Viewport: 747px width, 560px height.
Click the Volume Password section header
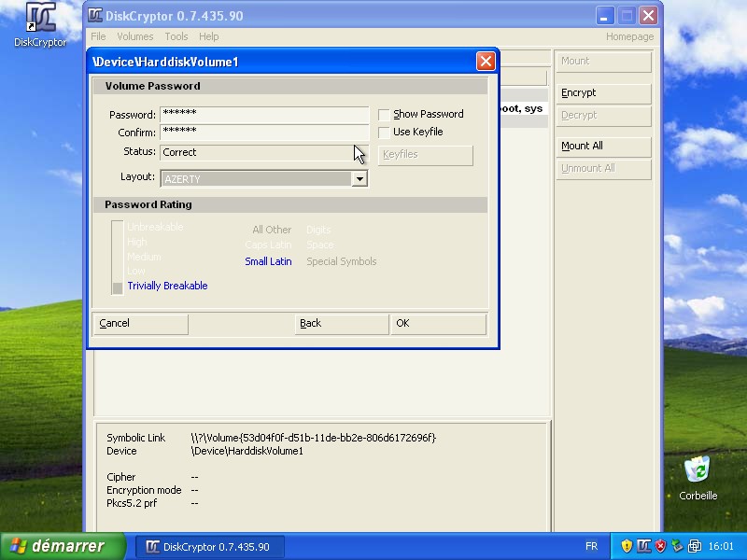click(x=290, y=86)
